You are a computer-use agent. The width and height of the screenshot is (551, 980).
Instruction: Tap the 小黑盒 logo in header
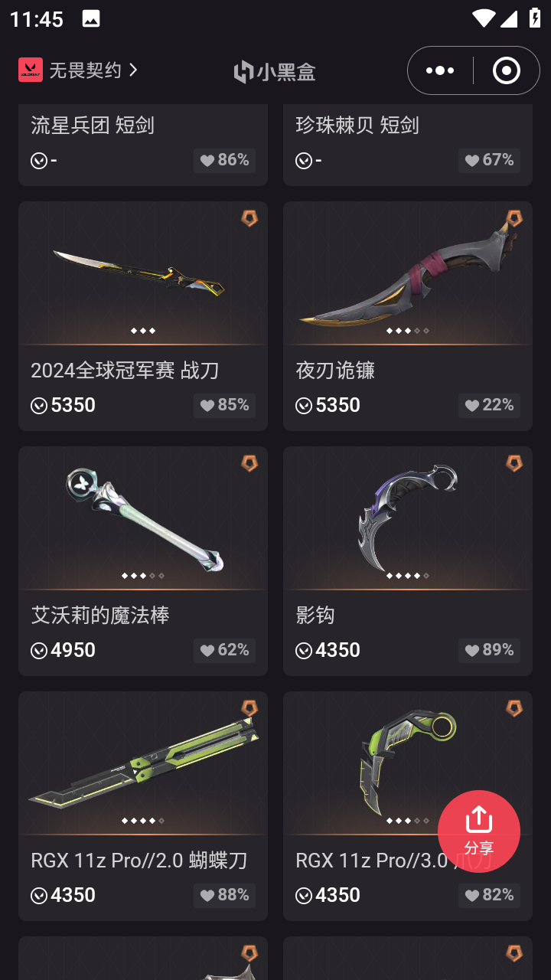275,71
